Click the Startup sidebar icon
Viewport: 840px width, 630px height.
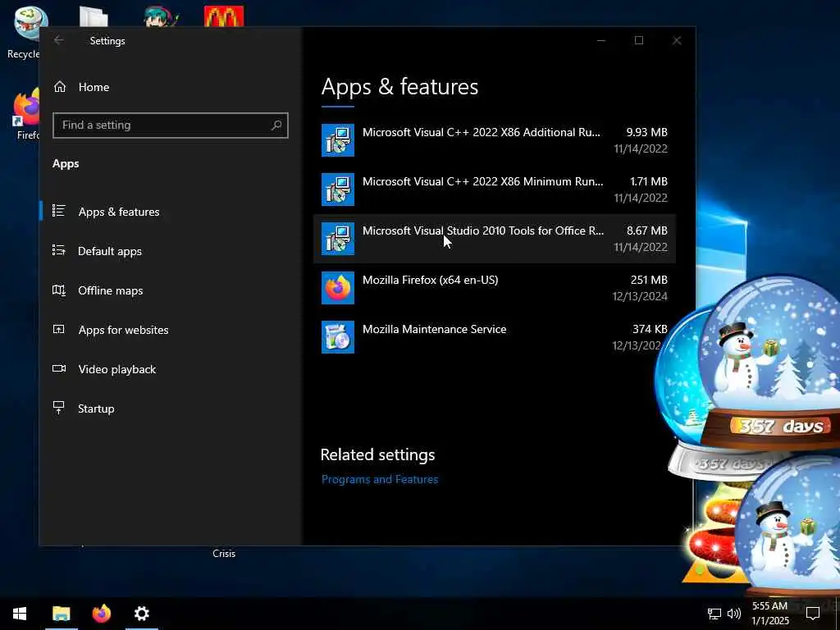click(x=59, y=408)
